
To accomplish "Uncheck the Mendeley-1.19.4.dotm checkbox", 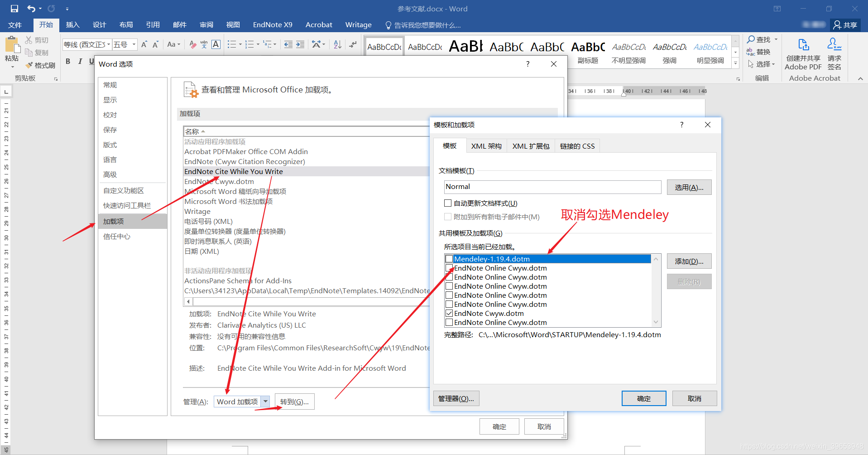I will (449, 259).
